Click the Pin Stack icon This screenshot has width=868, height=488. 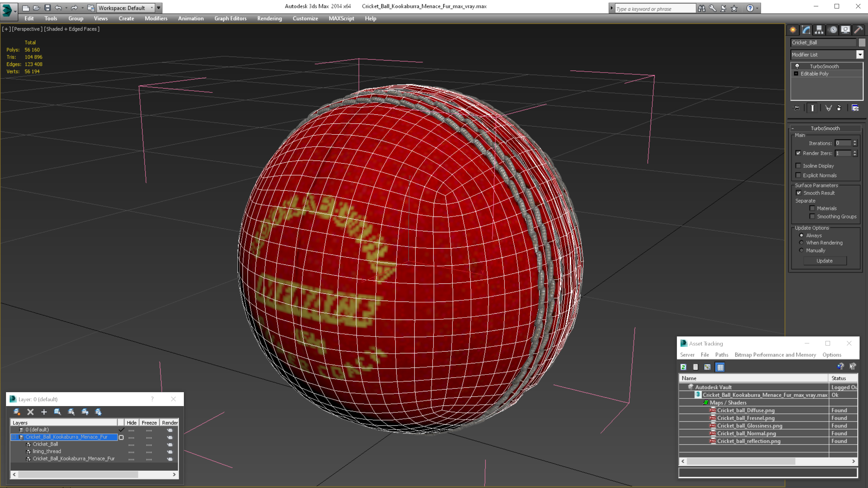click(797, 108)
